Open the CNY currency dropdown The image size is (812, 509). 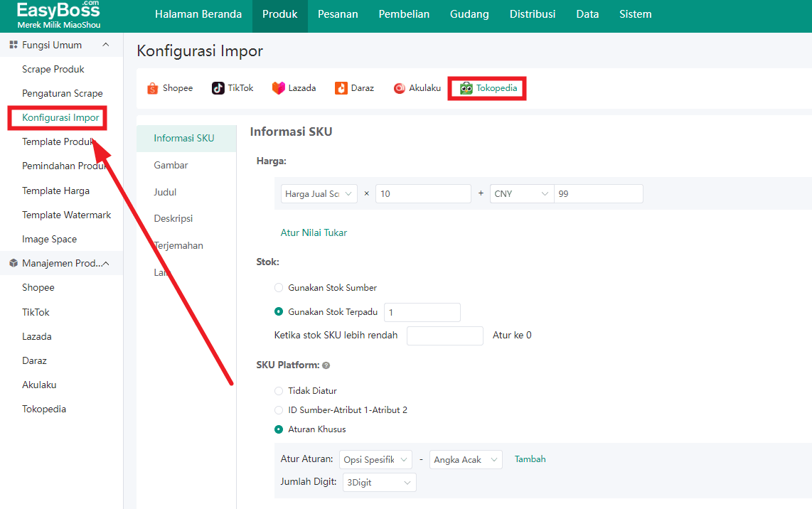522,193
